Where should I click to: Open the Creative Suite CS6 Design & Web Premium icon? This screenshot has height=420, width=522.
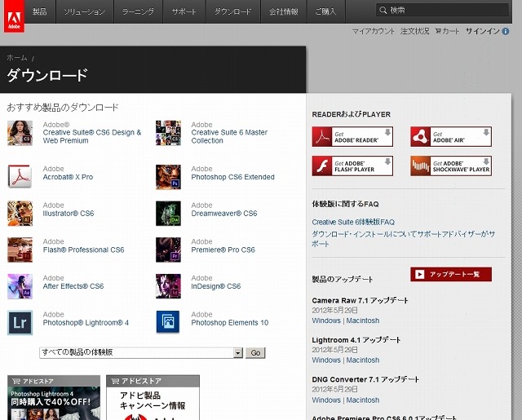click(x=20, y=133)
